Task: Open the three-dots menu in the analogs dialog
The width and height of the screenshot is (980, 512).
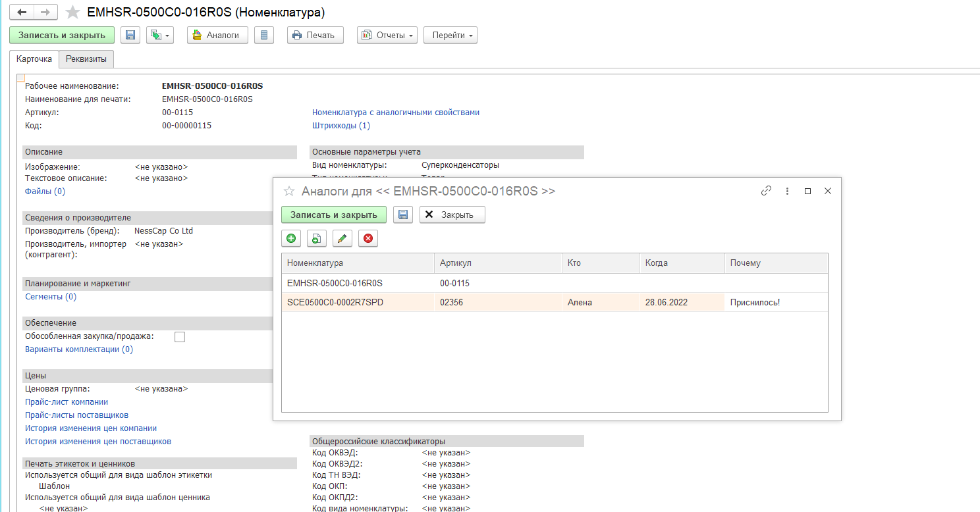Action: click(x=787, y=191)
